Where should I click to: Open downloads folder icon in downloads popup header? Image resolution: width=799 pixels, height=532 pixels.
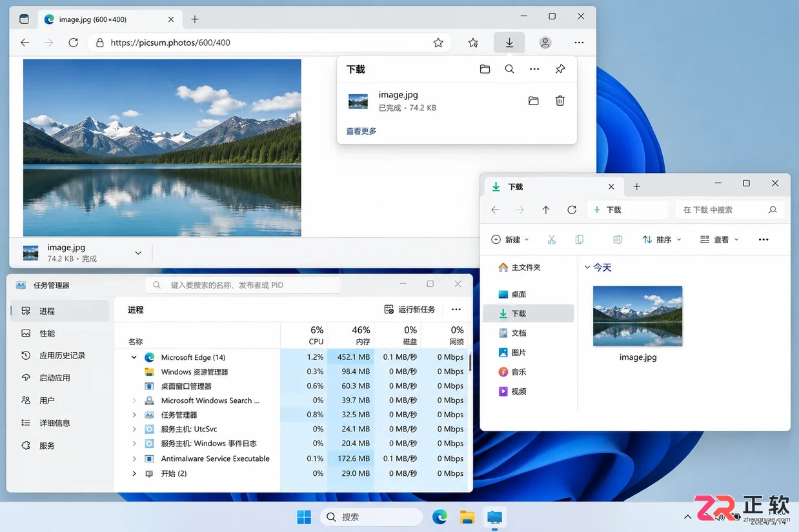(485, 69)
